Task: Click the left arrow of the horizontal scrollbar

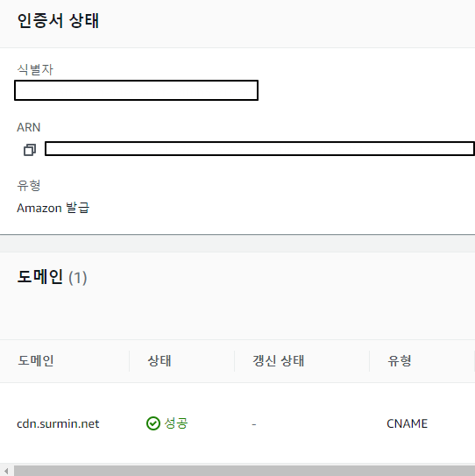Action: coord(6,471)
